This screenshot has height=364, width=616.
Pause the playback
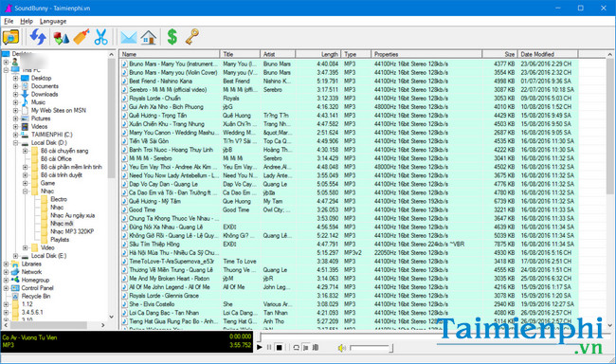269,348
